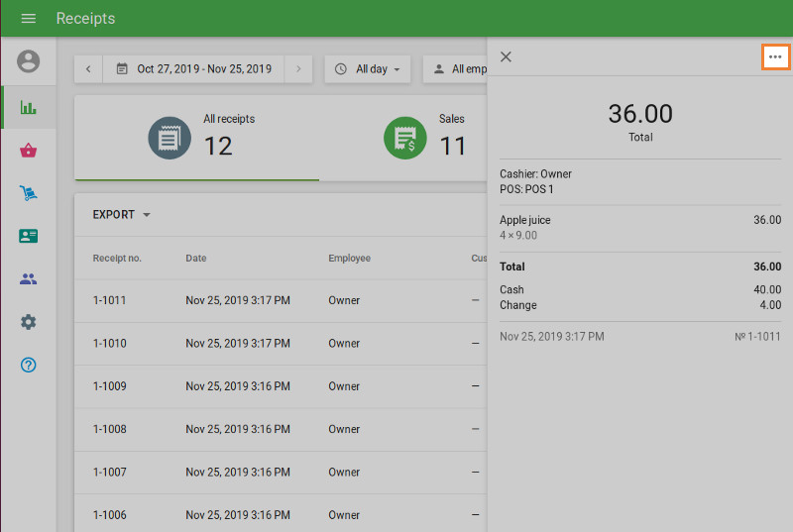Select the All receipts tab
This screenshot has width=793, height=532.
tap(198, 138)
